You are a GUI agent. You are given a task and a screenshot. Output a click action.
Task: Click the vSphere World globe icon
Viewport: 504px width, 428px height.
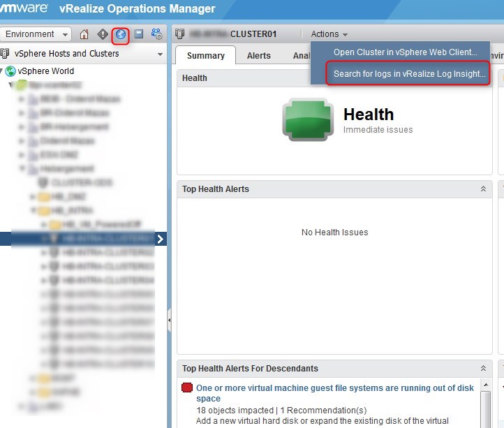tap(11, 71)
